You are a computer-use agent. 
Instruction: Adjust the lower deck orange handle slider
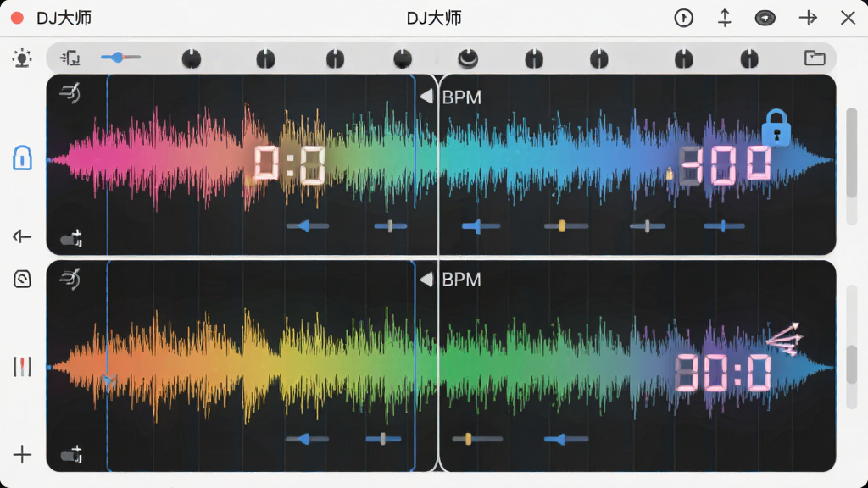pos(477,440)
